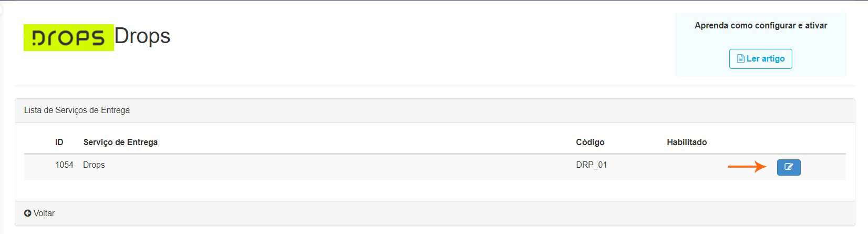868x234 pixels.
Task: Click the Voltar footer bar area
Action: (x=420, y=213)
